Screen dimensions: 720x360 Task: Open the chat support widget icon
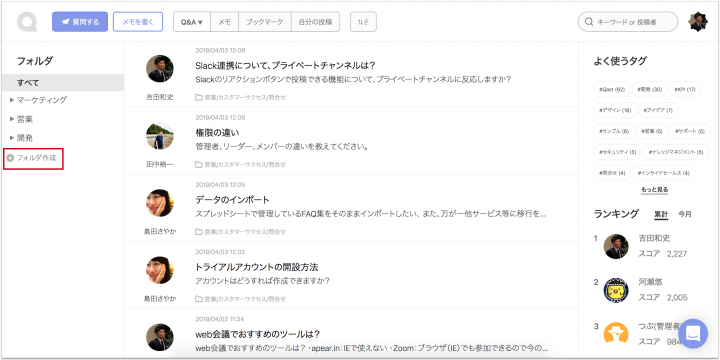click(x=693, y=333)
